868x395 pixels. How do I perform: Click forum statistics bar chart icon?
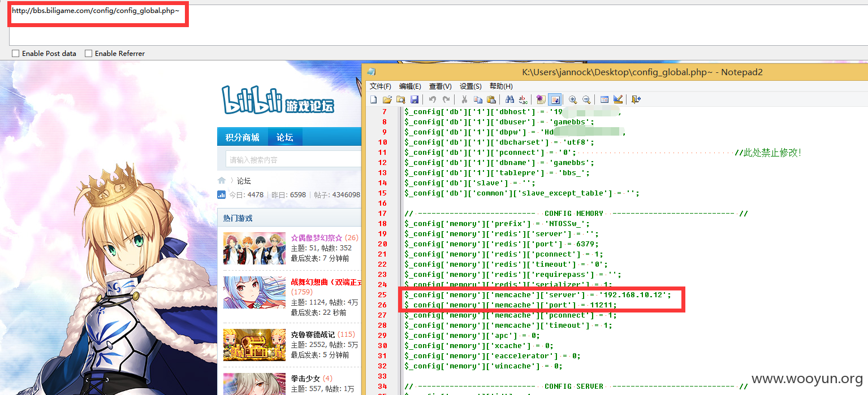pyautogui.click(x=222, y=195)
